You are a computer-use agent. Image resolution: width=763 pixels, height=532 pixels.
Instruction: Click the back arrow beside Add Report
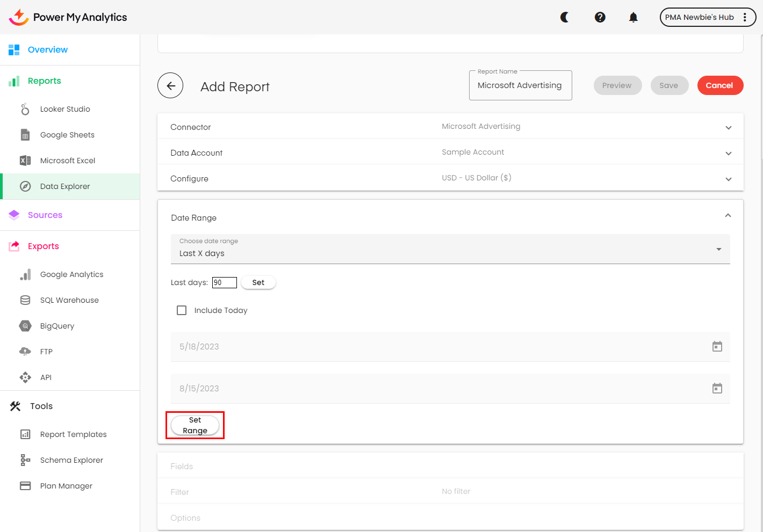tap(170, 85)
